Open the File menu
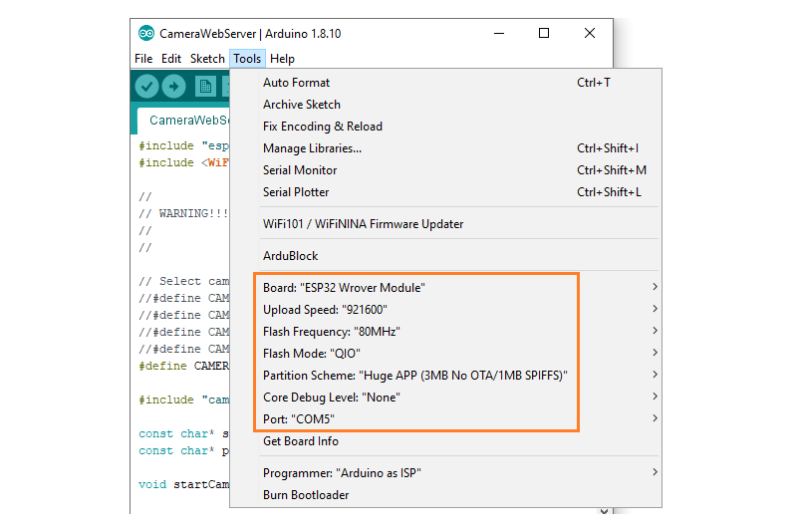This screenshot has height=532, width=797. pyautogui.click(x=143, y=59)
